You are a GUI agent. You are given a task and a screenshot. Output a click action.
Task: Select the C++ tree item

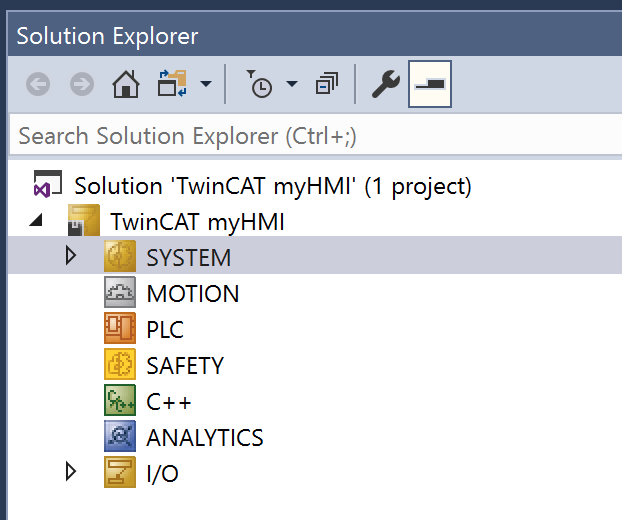click(169, 402)
